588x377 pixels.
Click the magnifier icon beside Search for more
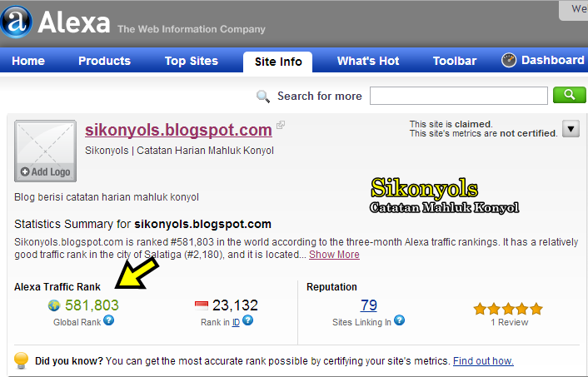point(263,96)
